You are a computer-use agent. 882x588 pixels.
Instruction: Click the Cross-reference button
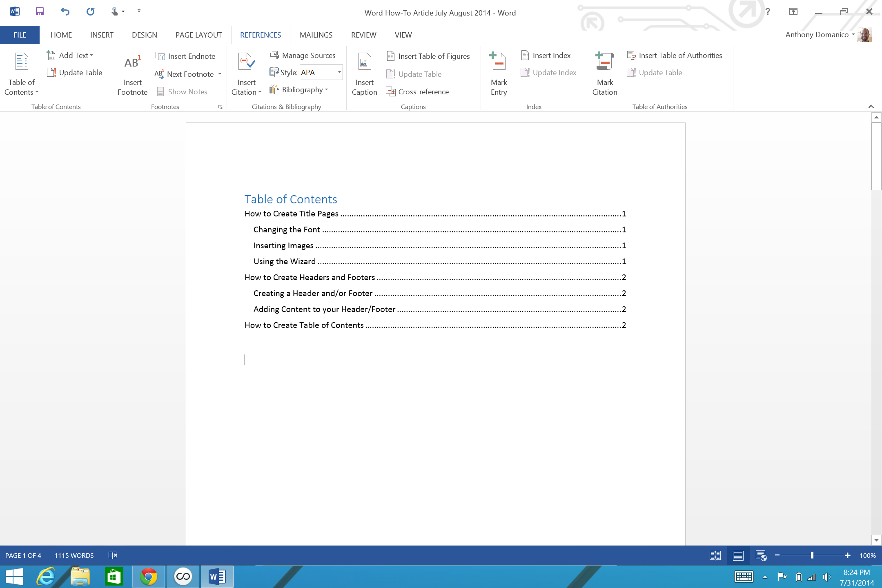[423, 91]
